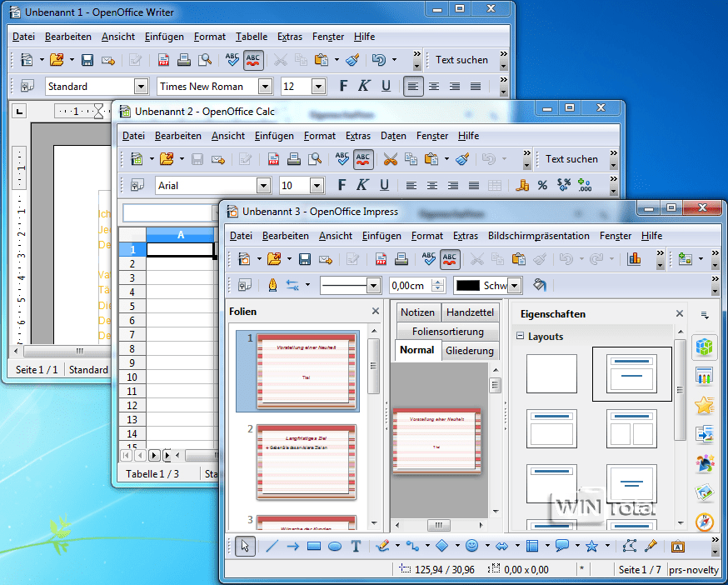Toggle bold in the Writer toolbar
This screenshot has width=728, height=585.
pyautogui.click(x=343, y=86)
